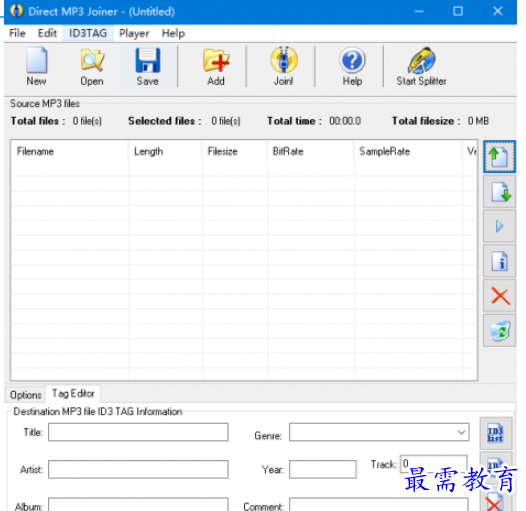Focus the Artist text field
The width and height of the screenshot is (526, 511).
coord(138,469)
